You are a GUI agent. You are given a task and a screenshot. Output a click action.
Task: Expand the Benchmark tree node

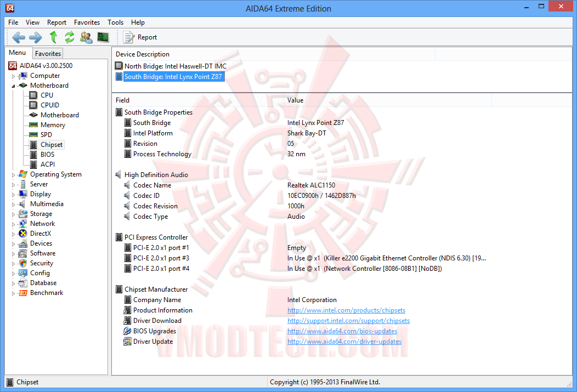(13, 293)
